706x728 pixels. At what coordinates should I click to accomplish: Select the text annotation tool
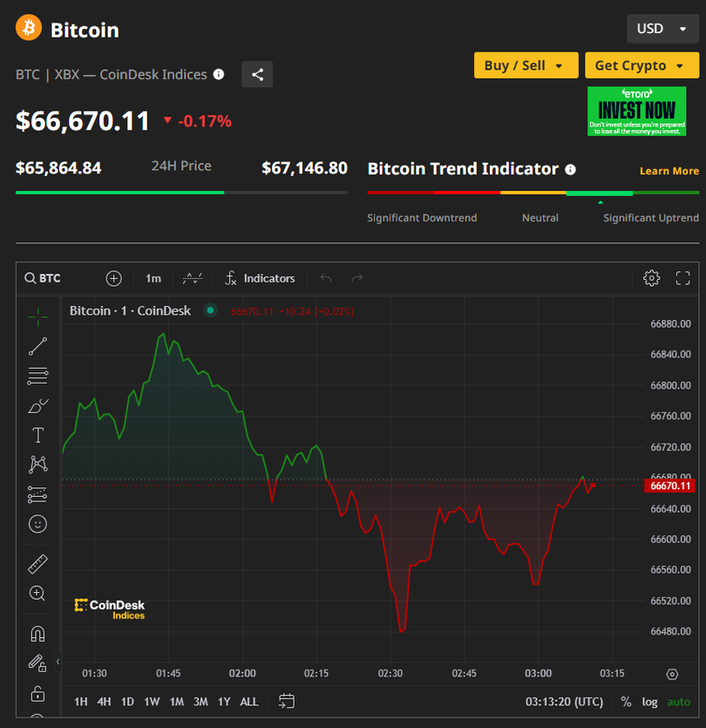coord(37,435)
